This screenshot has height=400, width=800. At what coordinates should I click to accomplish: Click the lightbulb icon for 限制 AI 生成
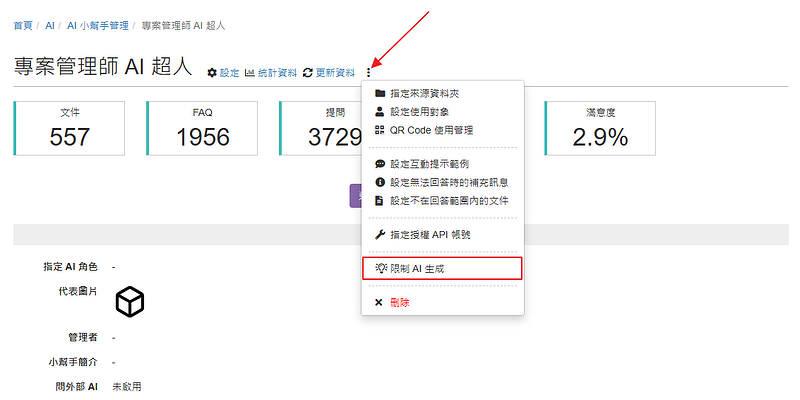(380, 268)
